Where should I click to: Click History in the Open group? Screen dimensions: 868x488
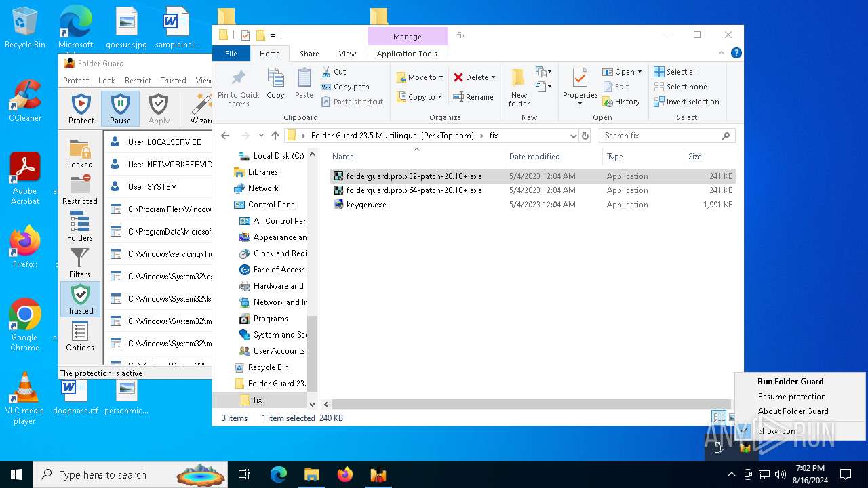point(621,102)
